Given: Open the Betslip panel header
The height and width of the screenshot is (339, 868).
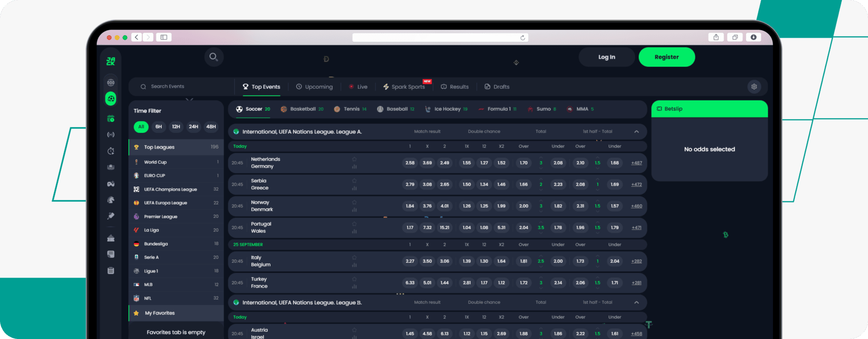Looking at the screenshot, I should tap(709, 109).
